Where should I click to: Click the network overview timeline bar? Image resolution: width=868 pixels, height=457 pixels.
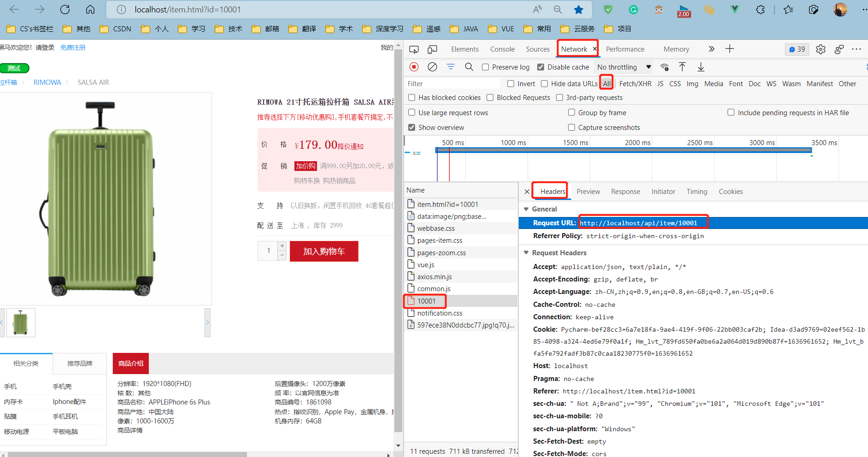pyautogui.click(x=623, y=150)
